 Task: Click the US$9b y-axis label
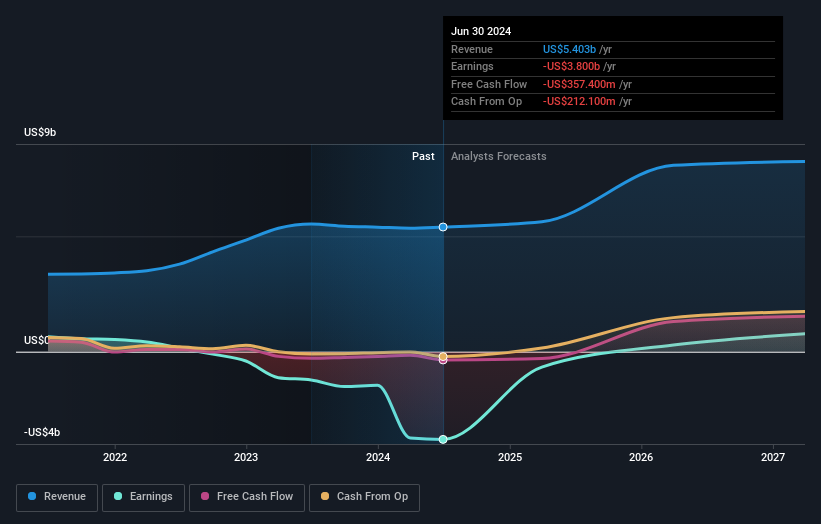pos(40,132)
